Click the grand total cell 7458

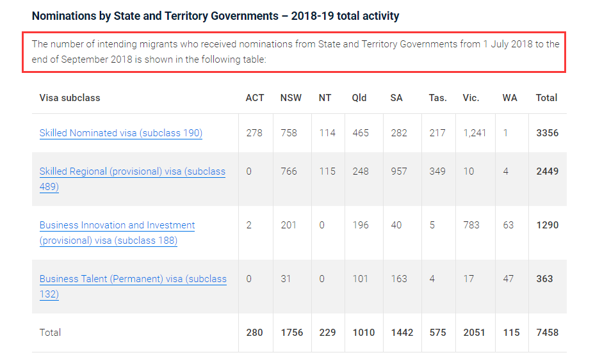pyautogui.click(x=547, y=333)
